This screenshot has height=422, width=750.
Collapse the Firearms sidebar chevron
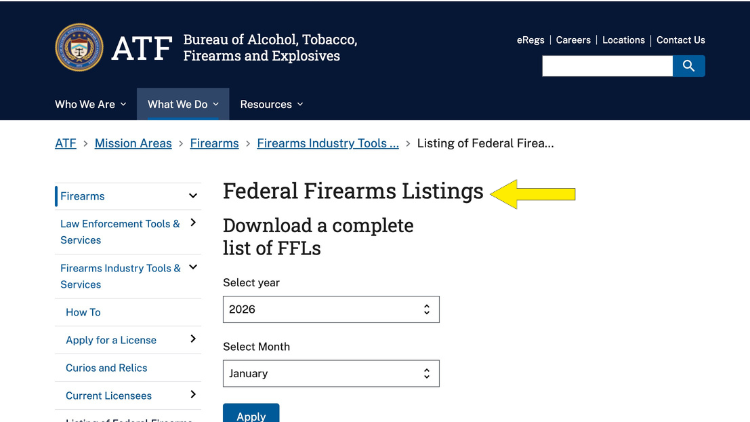193,196
